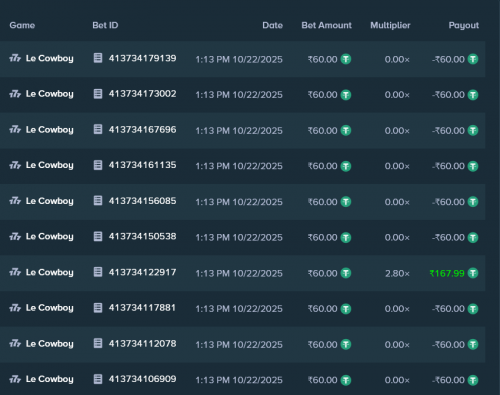Viewport: 500px width, 395px height.
Task: Open bet ID 413734156085
Action: coord(142,201)
